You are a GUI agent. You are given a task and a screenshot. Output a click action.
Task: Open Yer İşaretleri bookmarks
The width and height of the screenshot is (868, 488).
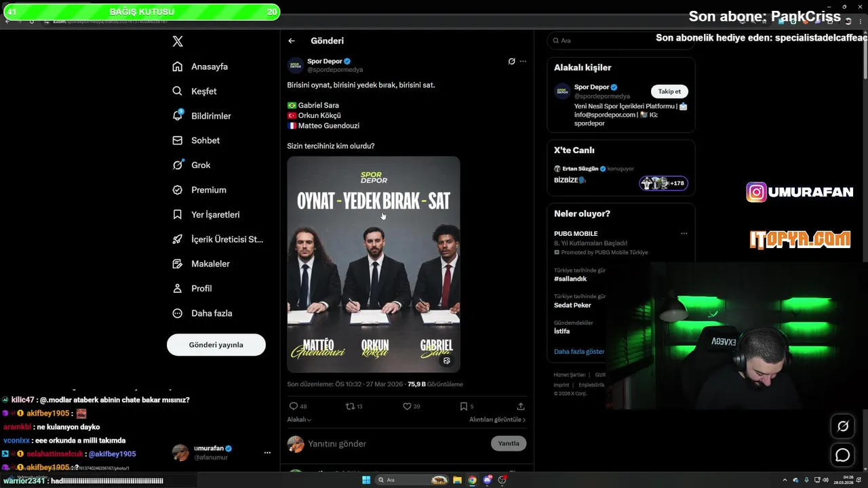point(206,214)
